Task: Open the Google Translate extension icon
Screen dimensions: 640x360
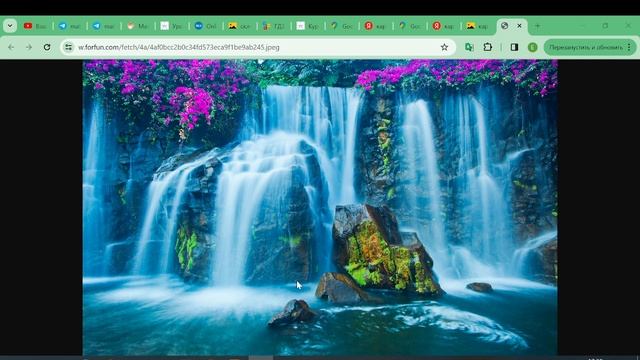Action: click(x=469, y=47)
